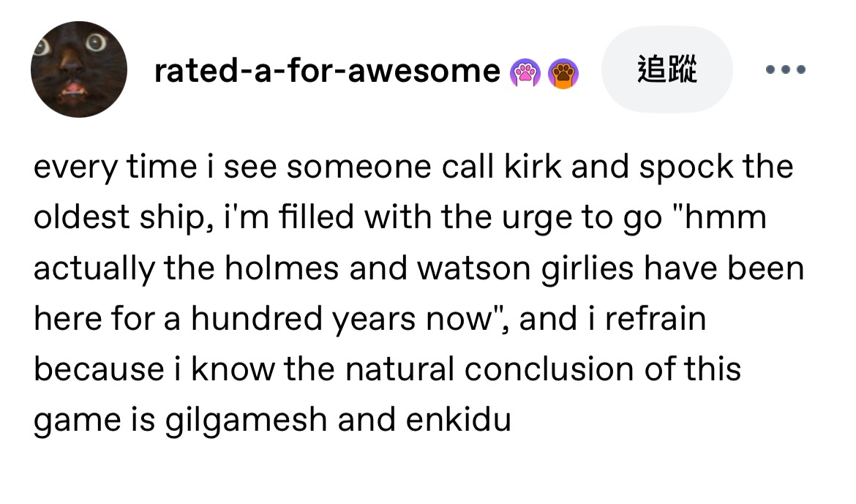The image size is (856, 504).
Task: Click the word "conclusion" in the post
Action: coord(549,369)
